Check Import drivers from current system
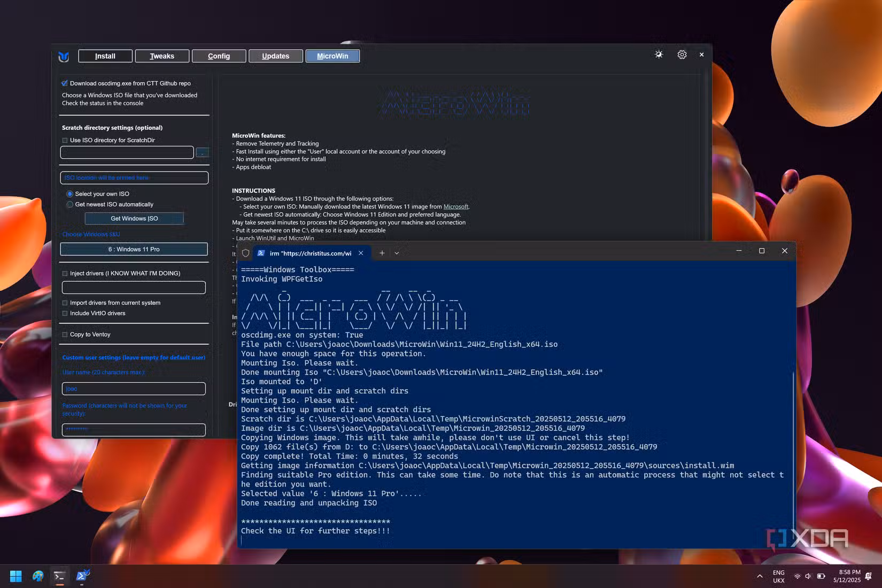882x588 pixels. pyautogui.click(x=65, y=303)
